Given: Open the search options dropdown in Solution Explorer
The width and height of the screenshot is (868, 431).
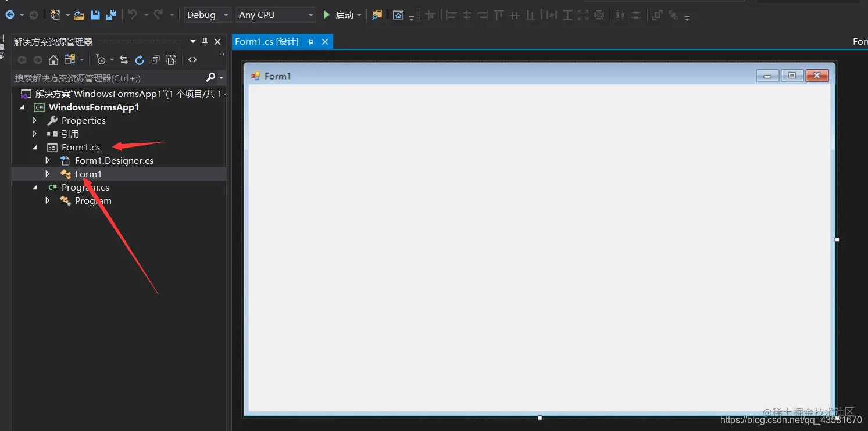Looking at the screenshot, I should [x=222, y=77].
